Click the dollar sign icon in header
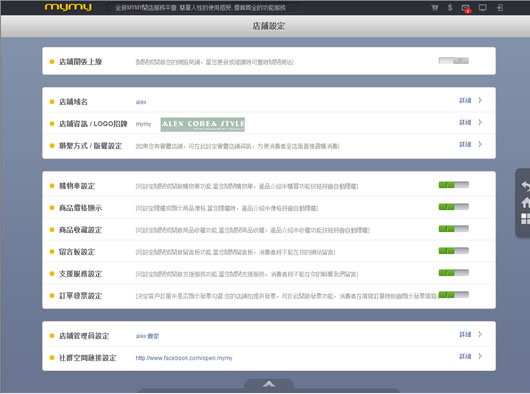 450,8
